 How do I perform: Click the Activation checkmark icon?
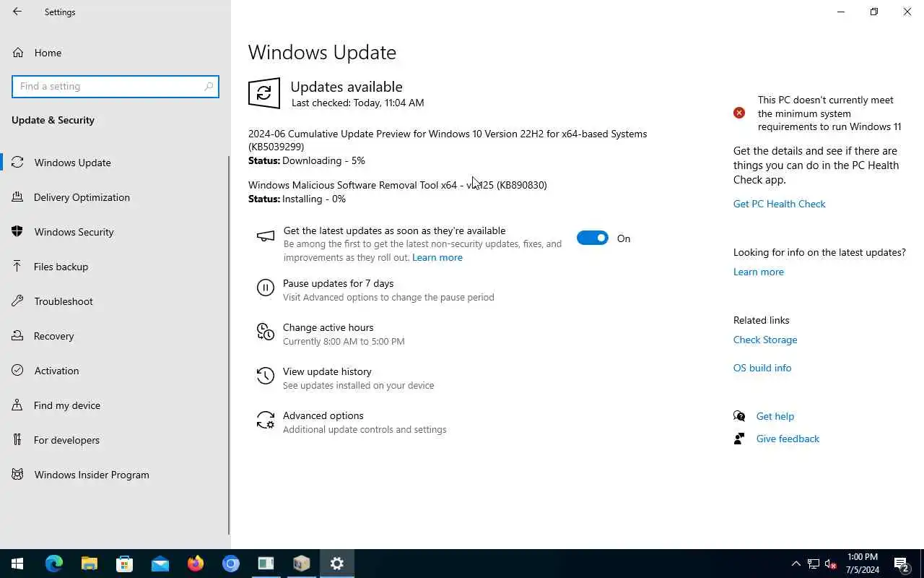(18, 371)
